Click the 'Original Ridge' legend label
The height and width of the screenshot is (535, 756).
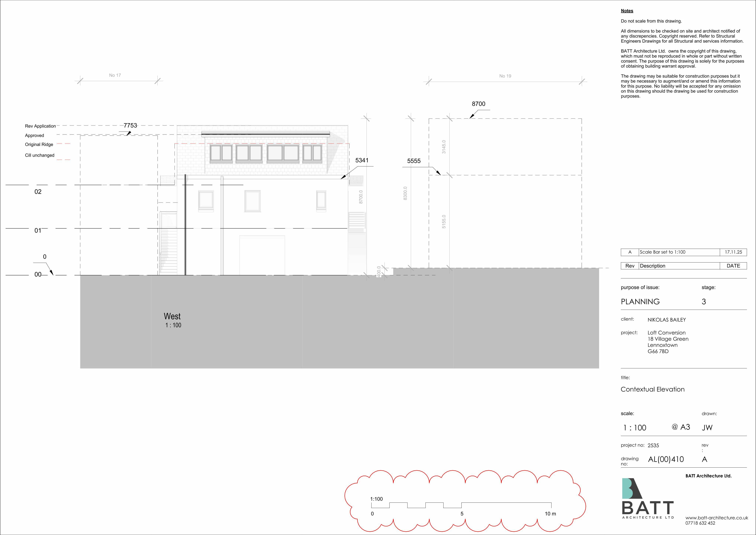click(x=39, y=144)
